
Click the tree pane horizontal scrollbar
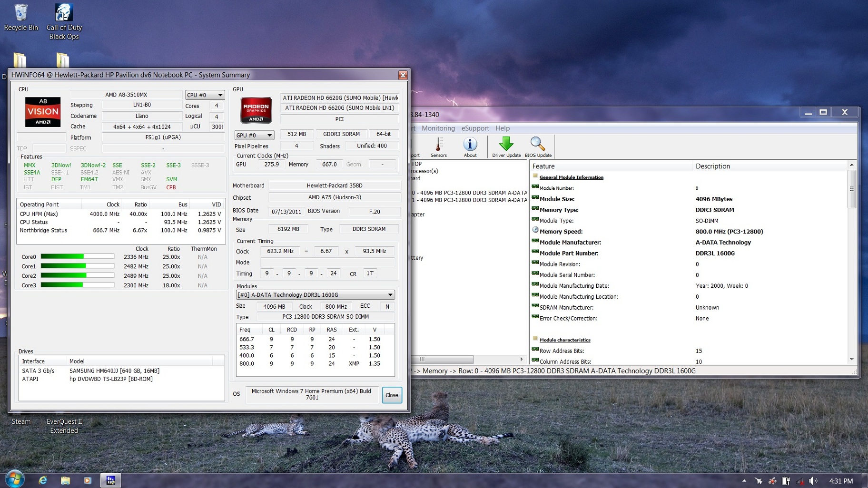coord(443,360)
